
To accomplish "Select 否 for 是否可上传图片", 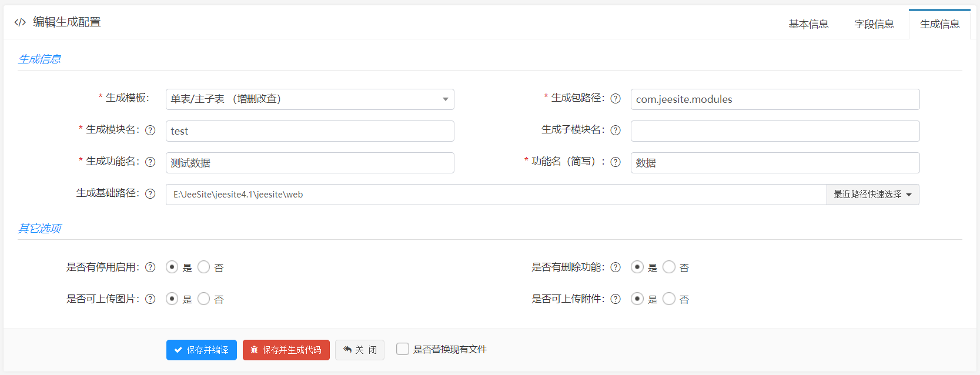I will pyautogui.click(x=203, y=299).
